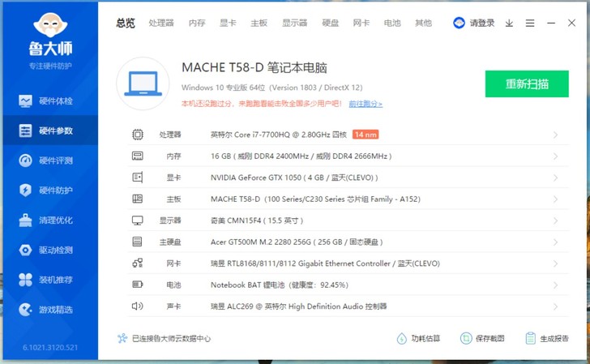Expand the 处理器 row chevron
Image resolution: width=590 pixels, height=364 pixels.
555,135
